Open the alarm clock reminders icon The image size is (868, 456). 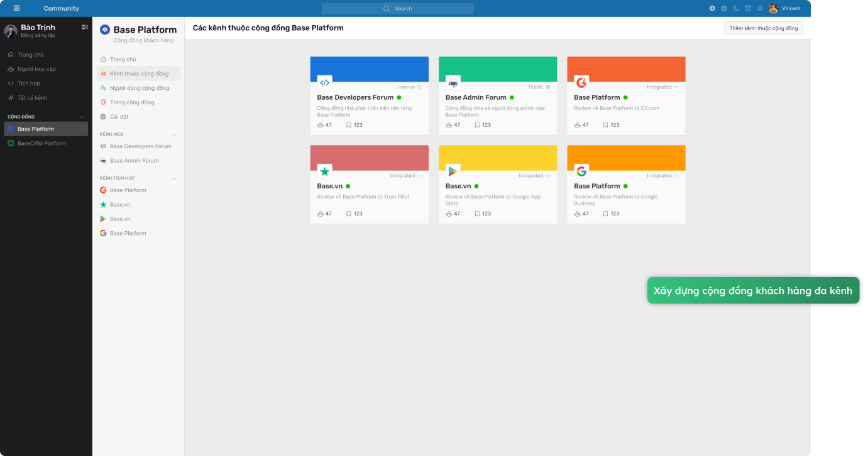point(748,8)
